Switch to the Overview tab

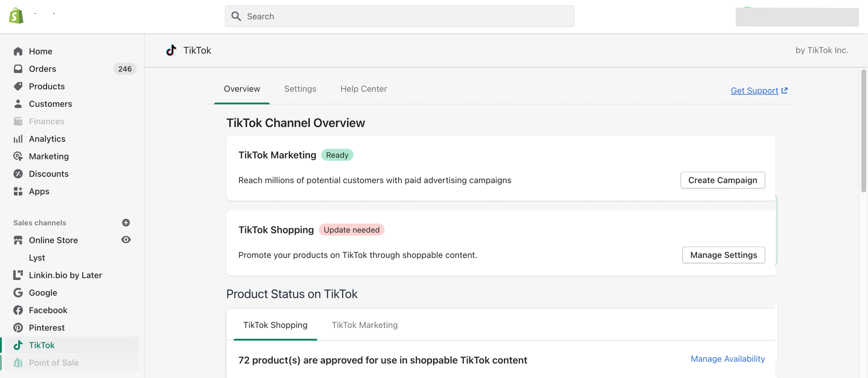pyautogui.click(x=242, y=89)
